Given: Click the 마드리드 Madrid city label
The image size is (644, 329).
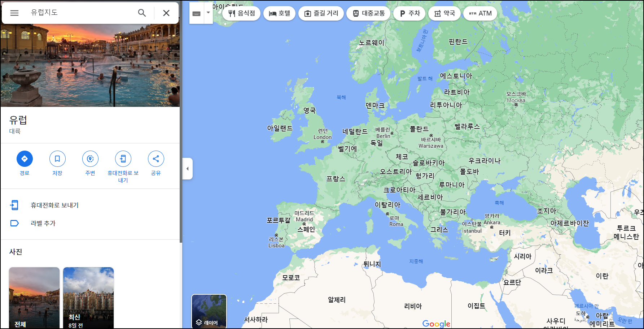Looking at the screenshot, I should pos(304,216).
